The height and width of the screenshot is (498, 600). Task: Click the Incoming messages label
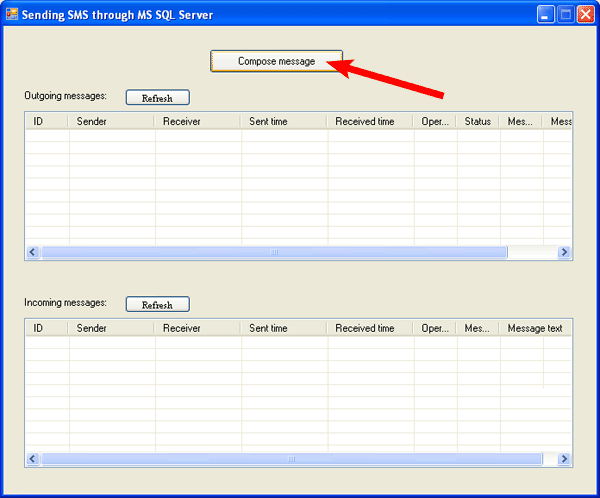click(x=65, y=302)
